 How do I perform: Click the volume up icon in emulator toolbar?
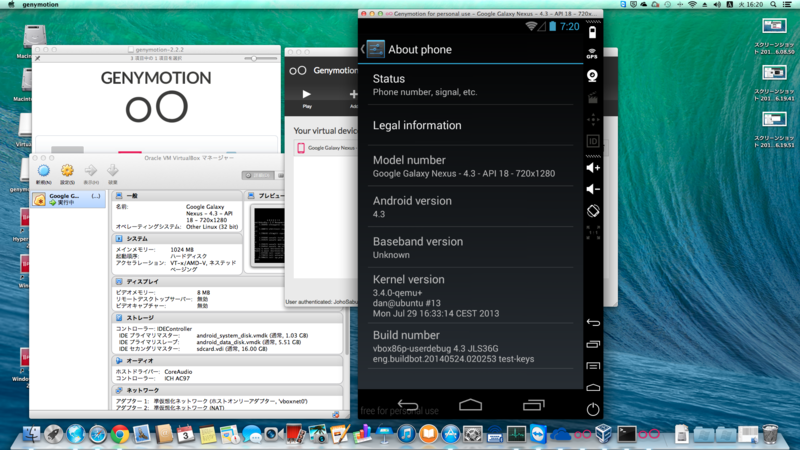coord(593,168)
